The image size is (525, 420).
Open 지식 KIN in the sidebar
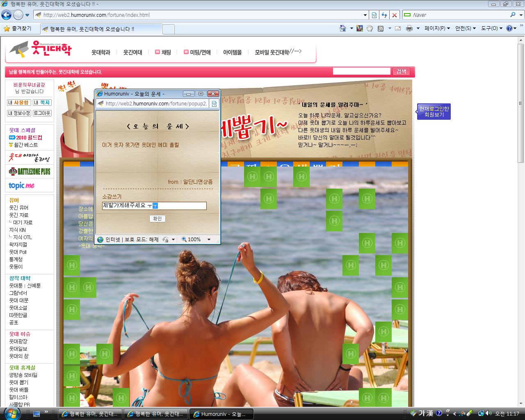tap(18, 230)
